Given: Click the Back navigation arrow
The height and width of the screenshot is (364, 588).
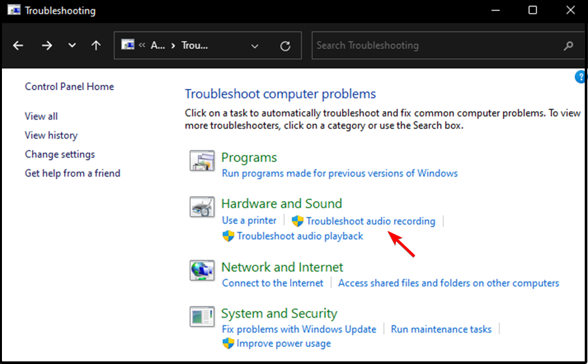Looking at the screenshot, I should point(18,46).
